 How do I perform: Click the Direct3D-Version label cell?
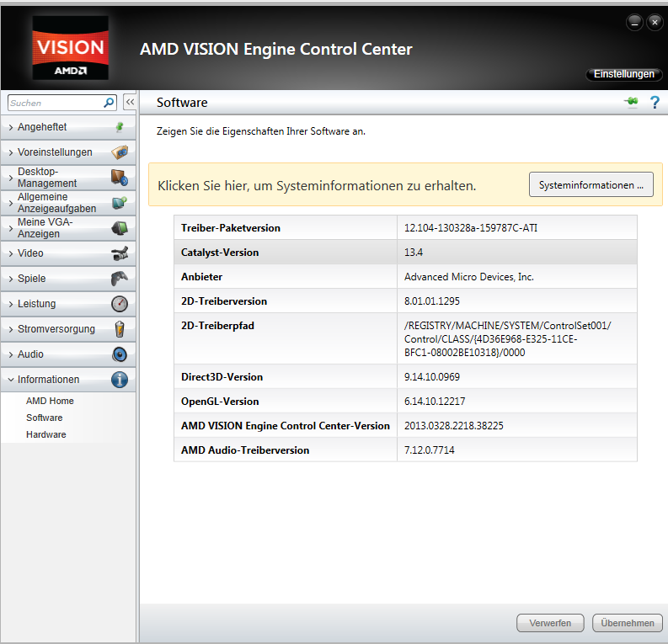click(x=286, y=376)
